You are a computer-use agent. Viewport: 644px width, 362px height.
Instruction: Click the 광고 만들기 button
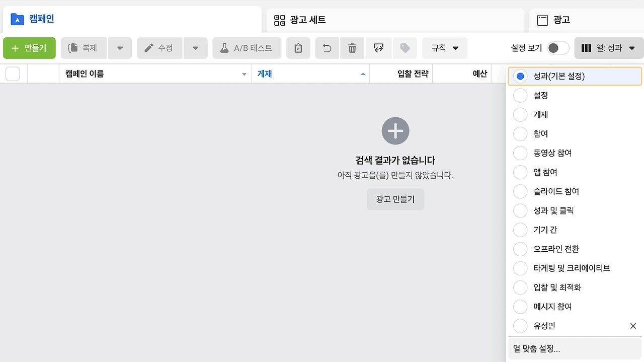(x=395, y=199)
